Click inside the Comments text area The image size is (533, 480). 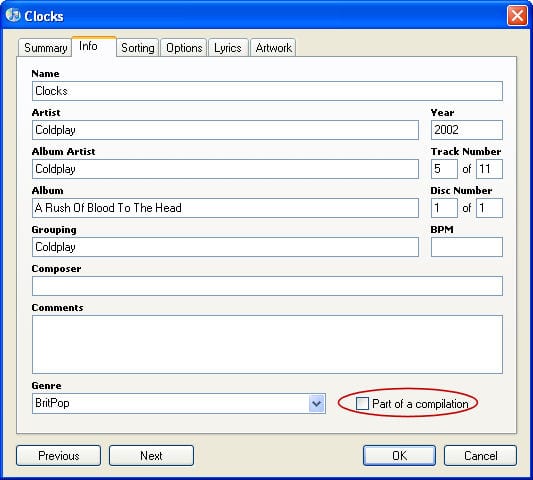(x=267, y=344)
